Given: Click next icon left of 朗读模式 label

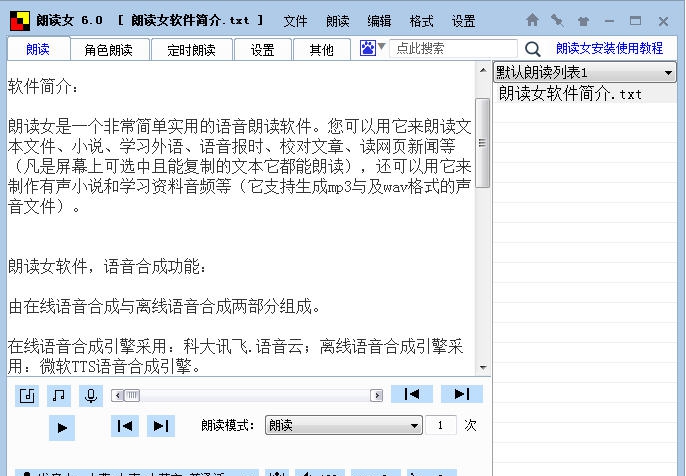Looking at the screenshot, I should click(x=161, y=426).
